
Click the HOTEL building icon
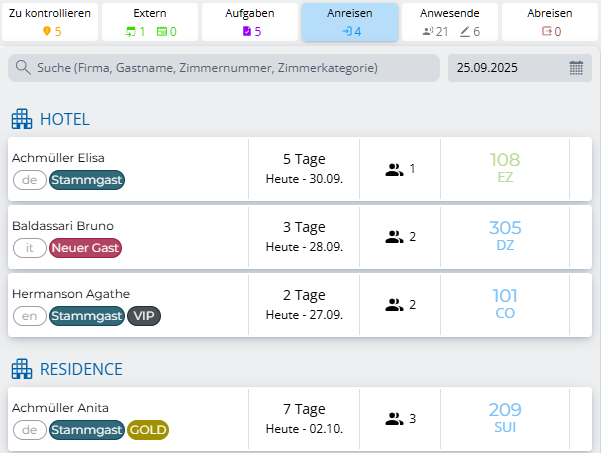22,120
